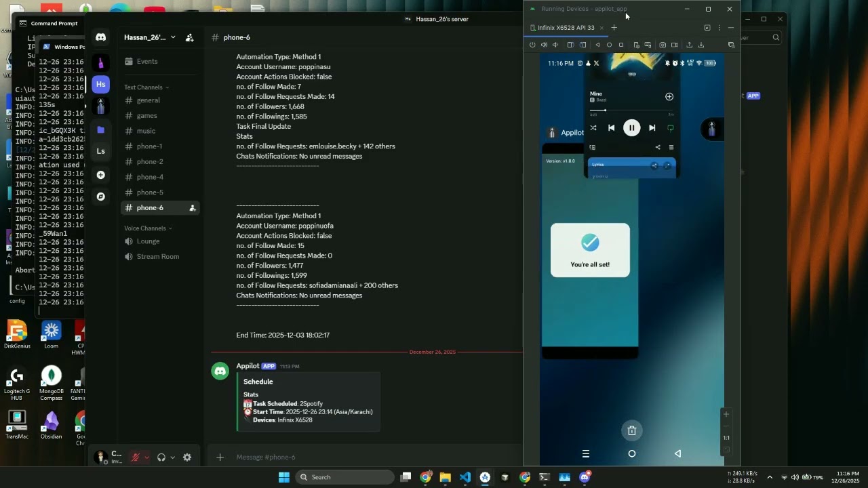Seek on the Spotify song progress bar
The width and height of the screenshot is (868, 488).
pos(631,110)
